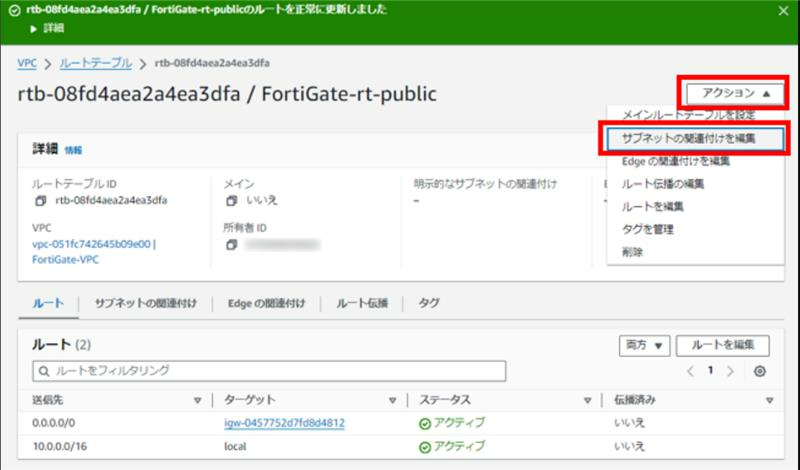The image size is (800, 470).
Task: Sort by ステータス column arrow
Action: [587, 401]
